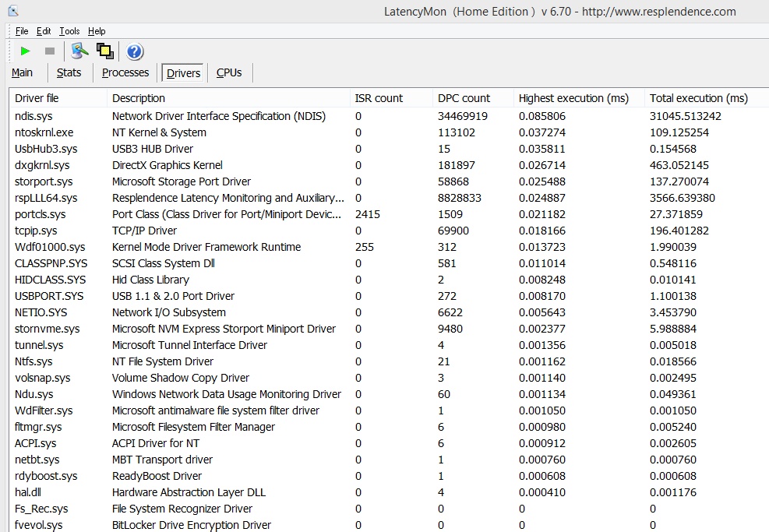Open the Help menu
Viewport: 769px width, 532px height.
97,31
